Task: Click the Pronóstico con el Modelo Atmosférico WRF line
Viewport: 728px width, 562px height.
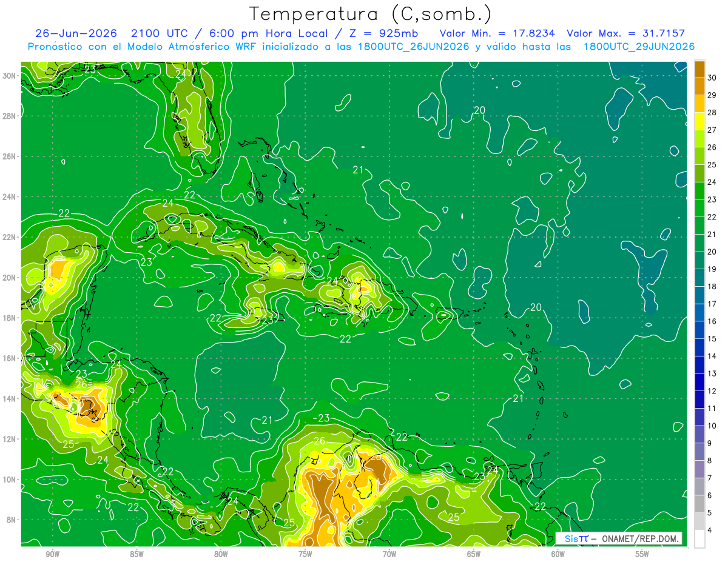Action: point(360,47)
